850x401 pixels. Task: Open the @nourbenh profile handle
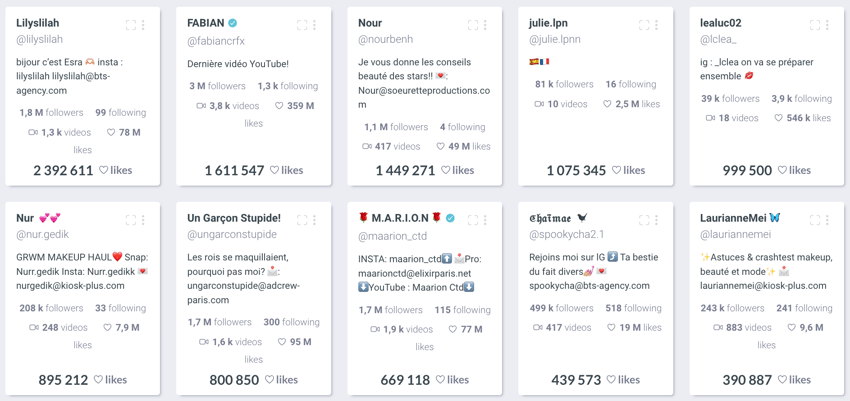tap(385, 40)
